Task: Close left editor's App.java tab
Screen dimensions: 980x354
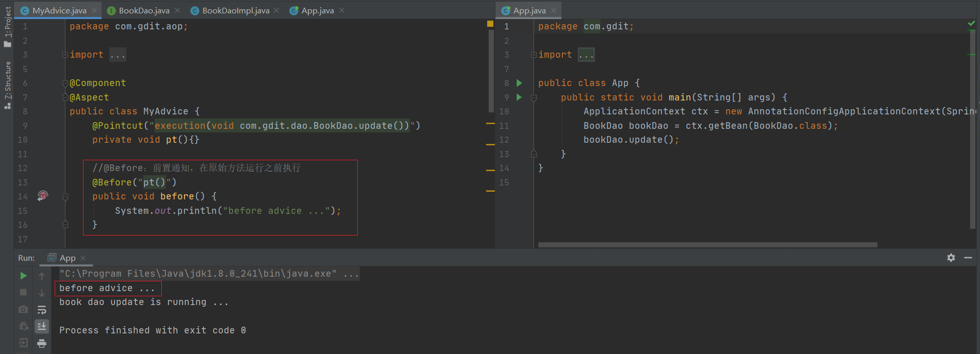Action: (342, 10)
